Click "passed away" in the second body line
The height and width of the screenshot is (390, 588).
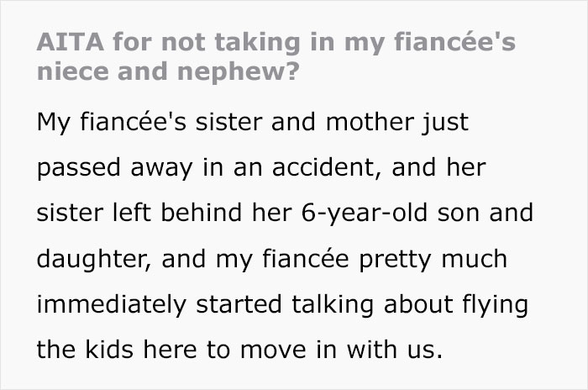tap(115, 168)
